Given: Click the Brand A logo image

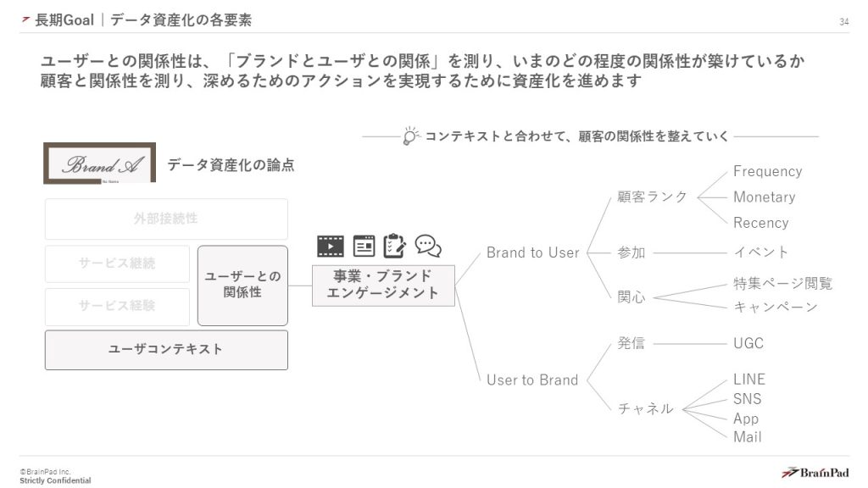Looking at the screenshot, I should click(x=100, y=163).
